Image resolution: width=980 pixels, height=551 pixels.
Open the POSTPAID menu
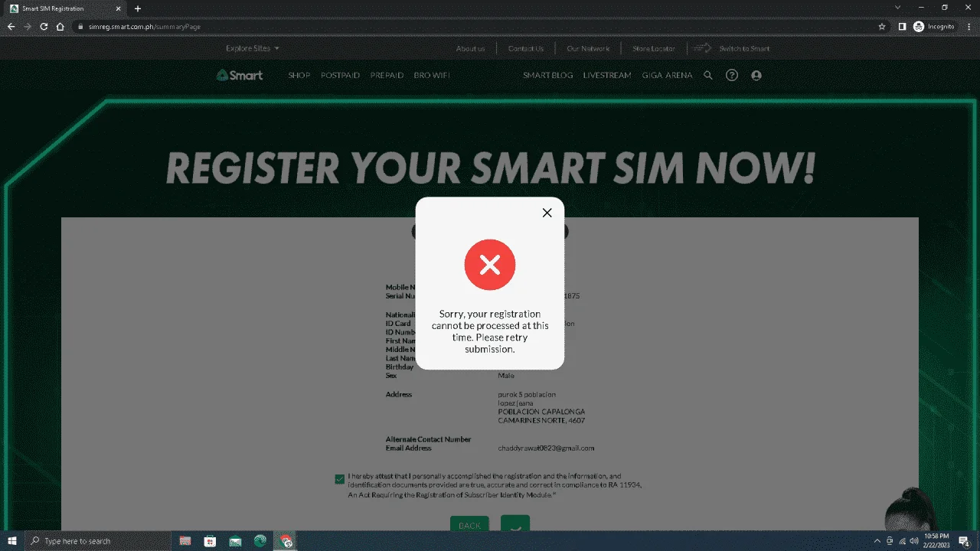(x=340, y=75)
